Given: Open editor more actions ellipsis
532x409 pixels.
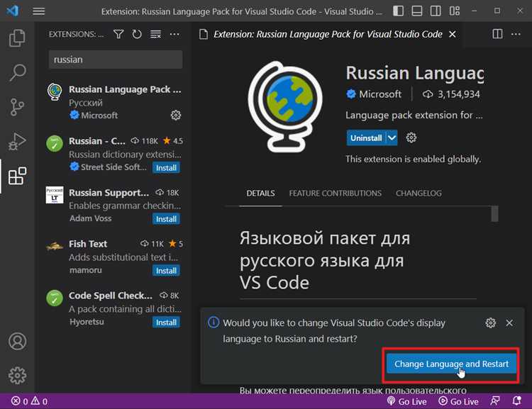Looking at the screenshot, I should 516,34.
